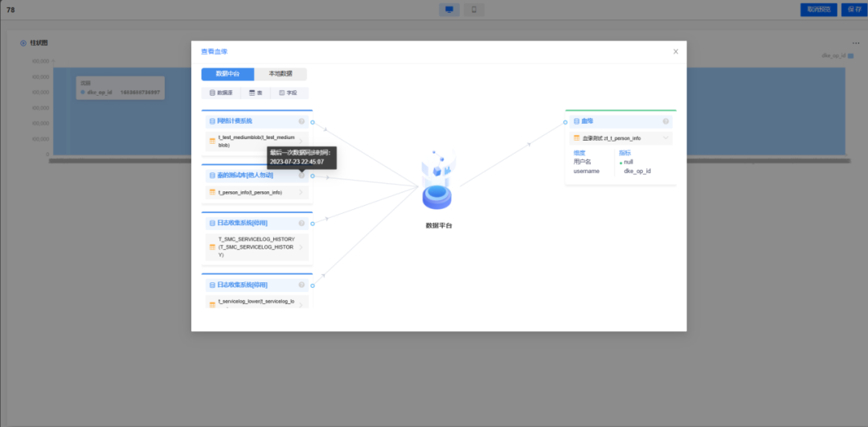Viewport: 868px width, 427px height.
Task: Click the 维度 column heading
Action: click(579, 153)
